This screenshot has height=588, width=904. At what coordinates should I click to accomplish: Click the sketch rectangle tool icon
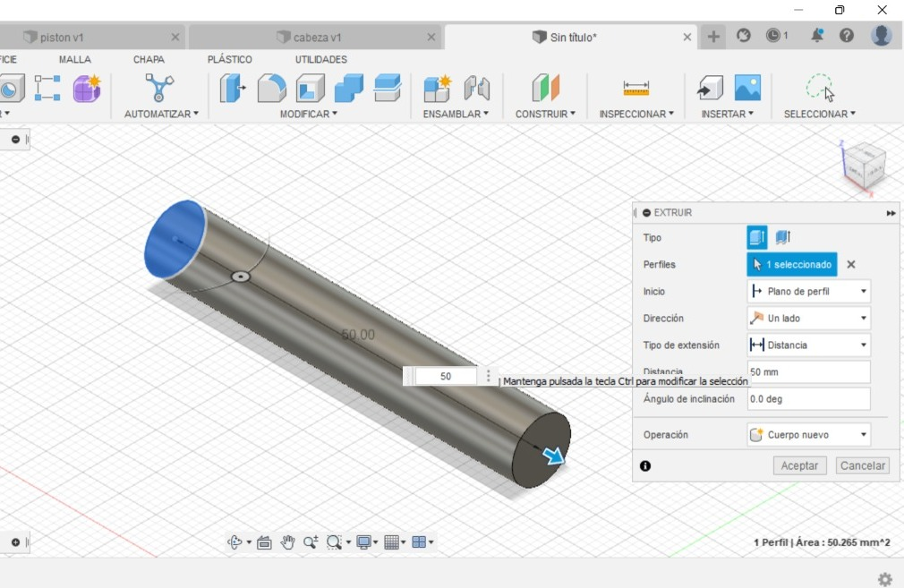coord(47,89)
